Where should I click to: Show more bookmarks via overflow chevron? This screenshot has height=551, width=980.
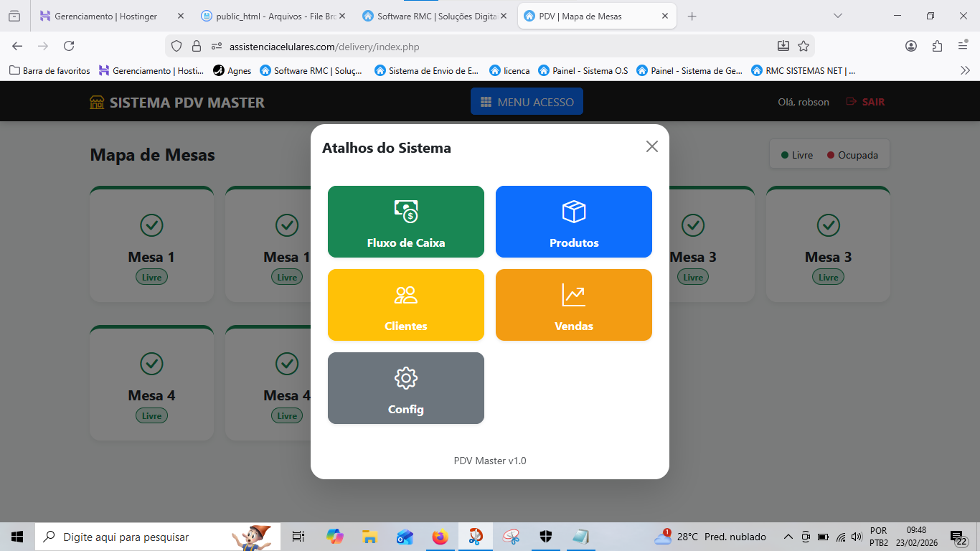coord(965,70)
